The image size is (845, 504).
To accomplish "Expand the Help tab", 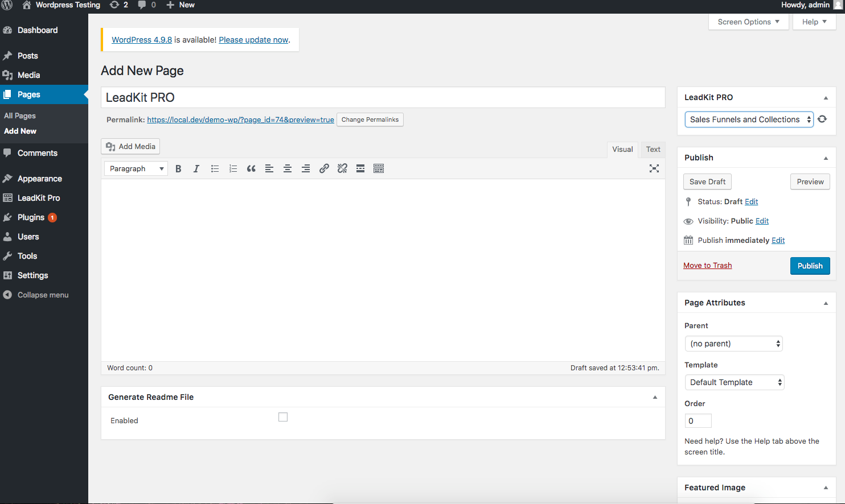I will (x=814, y=22).
